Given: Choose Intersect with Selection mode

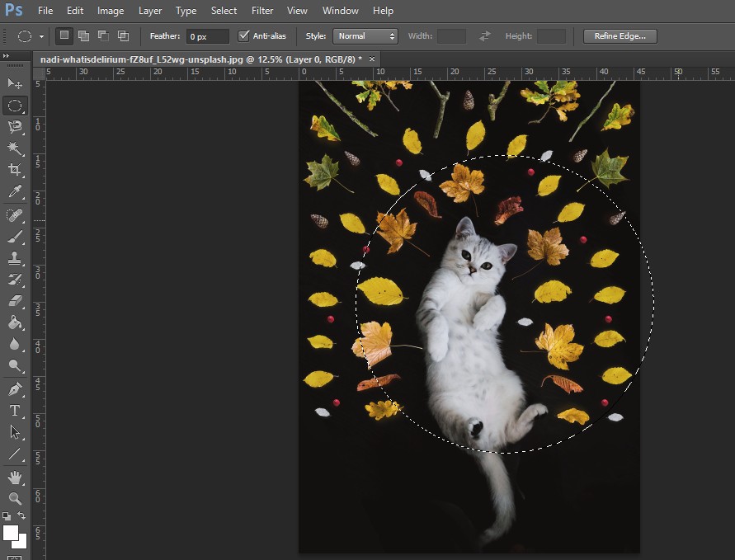Looking at the screenshot, I should pyautogui.click(x=123, y=36).
